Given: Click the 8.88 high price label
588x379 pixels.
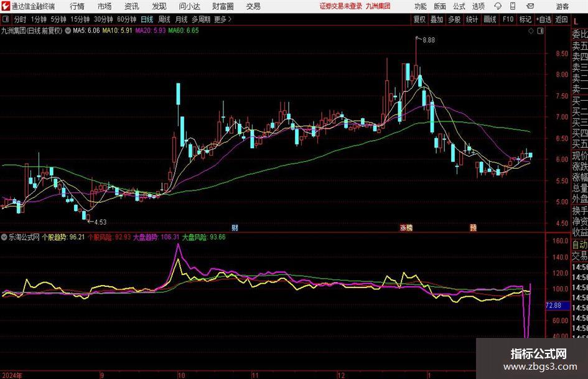Looking at the screenshot, I should point(429,40).
